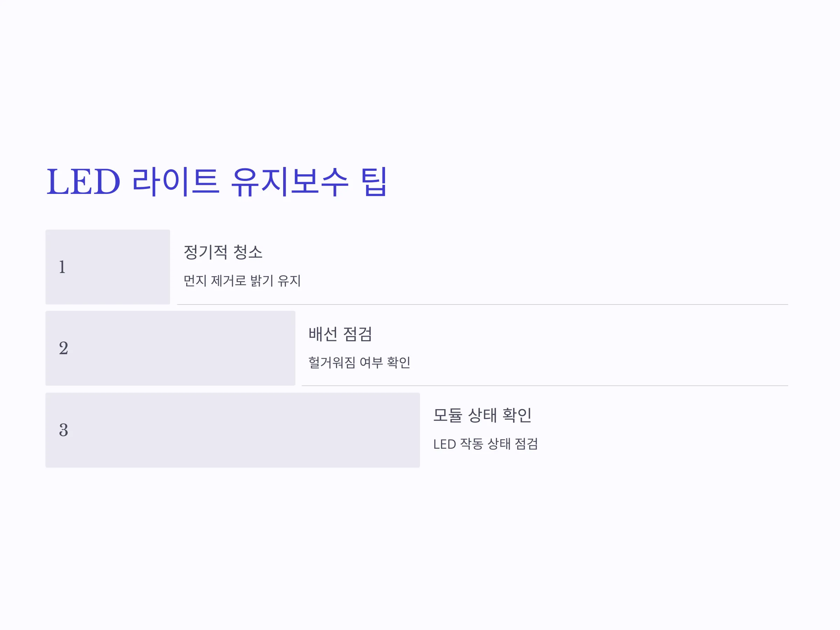Select the heading 모듈 상태 확인
The image size is (840, 630).
[x=482, y=415]
